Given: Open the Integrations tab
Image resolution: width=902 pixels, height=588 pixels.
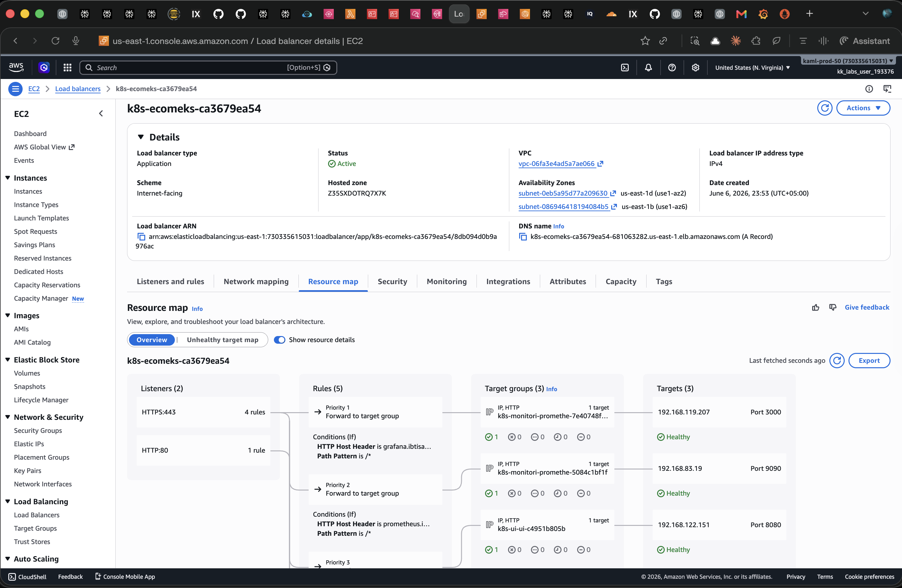Looking at the screenshot, I should click(508, 282).
